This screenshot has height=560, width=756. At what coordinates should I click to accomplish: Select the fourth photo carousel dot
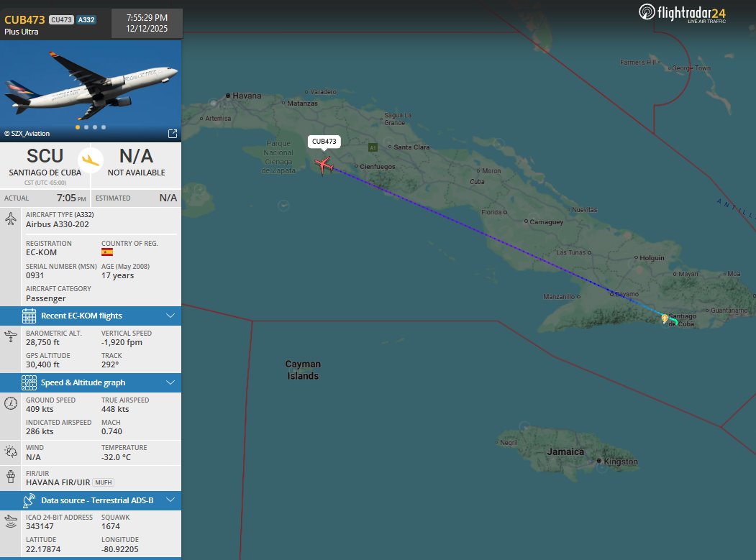coord(104,127)
